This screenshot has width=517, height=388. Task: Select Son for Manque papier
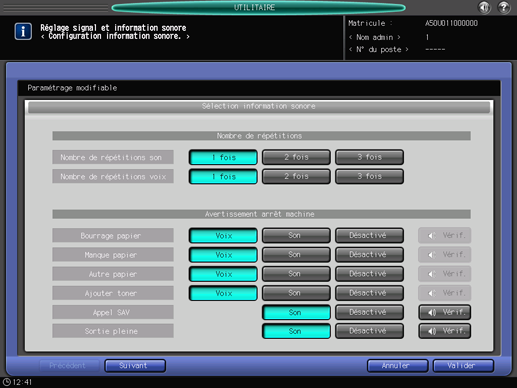[296, 255]
